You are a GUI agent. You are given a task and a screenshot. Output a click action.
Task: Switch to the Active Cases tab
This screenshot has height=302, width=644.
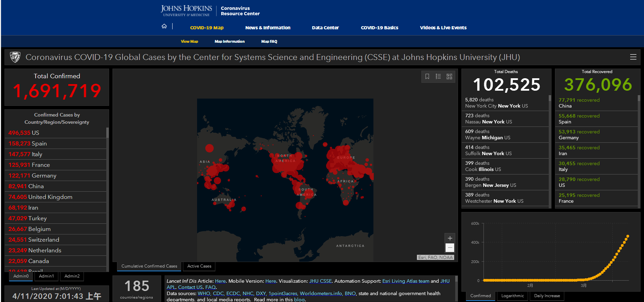coord(199,266)
